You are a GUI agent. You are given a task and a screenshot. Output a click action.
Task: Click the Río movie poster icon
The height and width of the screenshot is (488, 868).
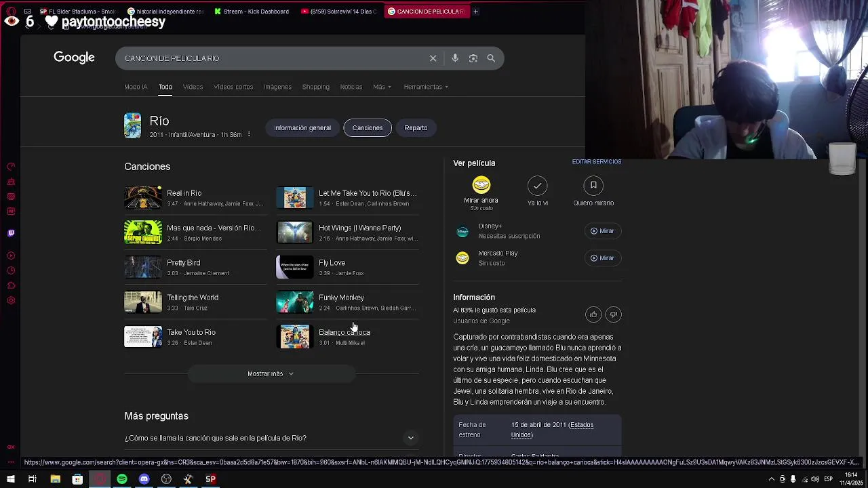[x=132, y=126]
